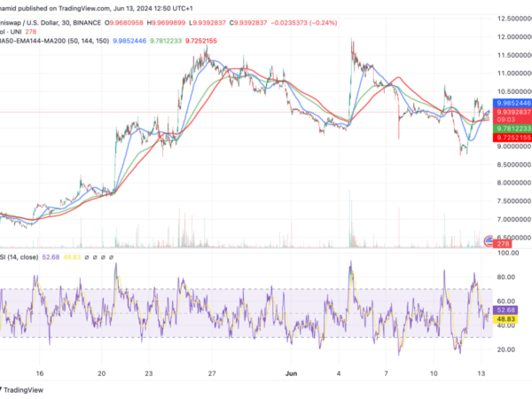Select the close value C9.9392837
The width and height of the screenshot is (532, 399).
click(248, 23)
